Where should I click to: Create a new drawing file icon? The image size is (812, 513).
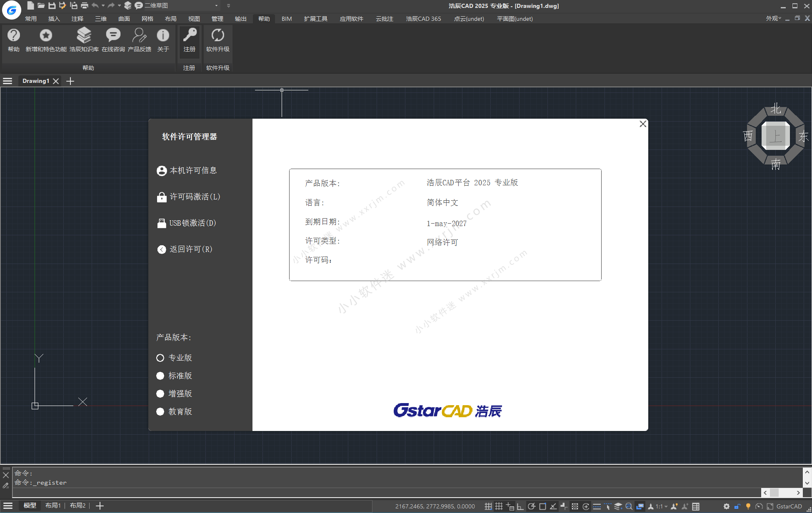pyautogui.click(x=30, y=5)
